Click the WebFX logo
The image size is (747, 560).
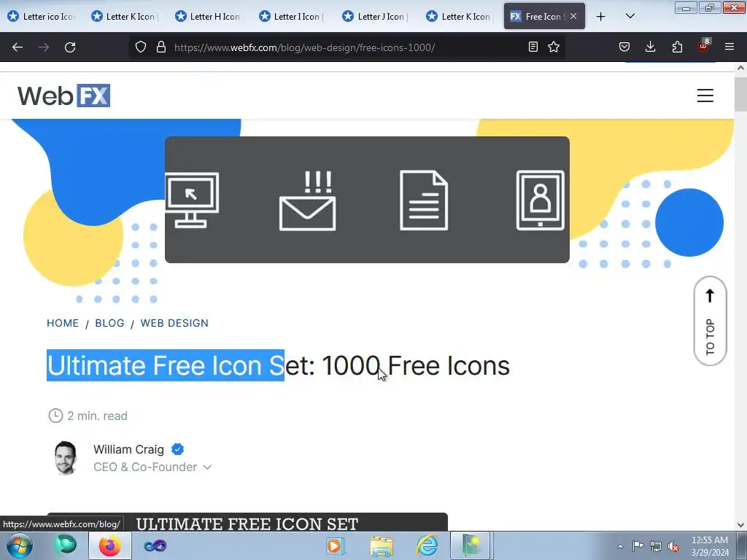coord(64,96)
